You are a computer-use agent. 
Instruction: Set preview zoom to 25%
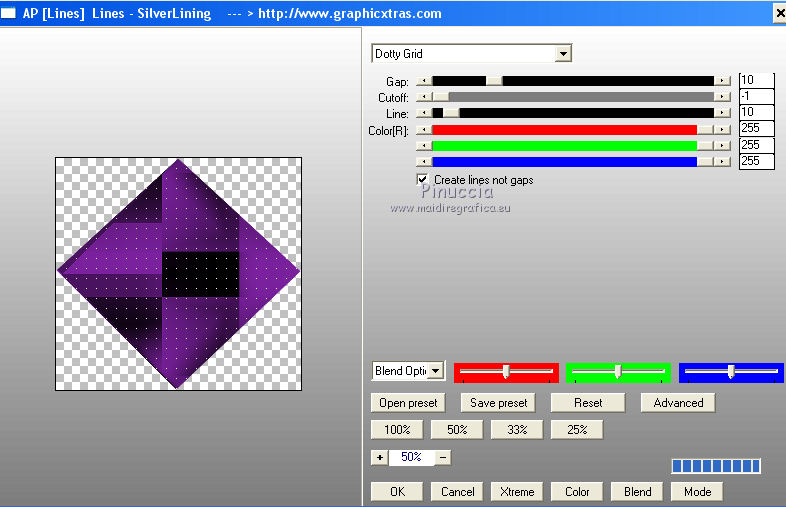pos(577,430)
